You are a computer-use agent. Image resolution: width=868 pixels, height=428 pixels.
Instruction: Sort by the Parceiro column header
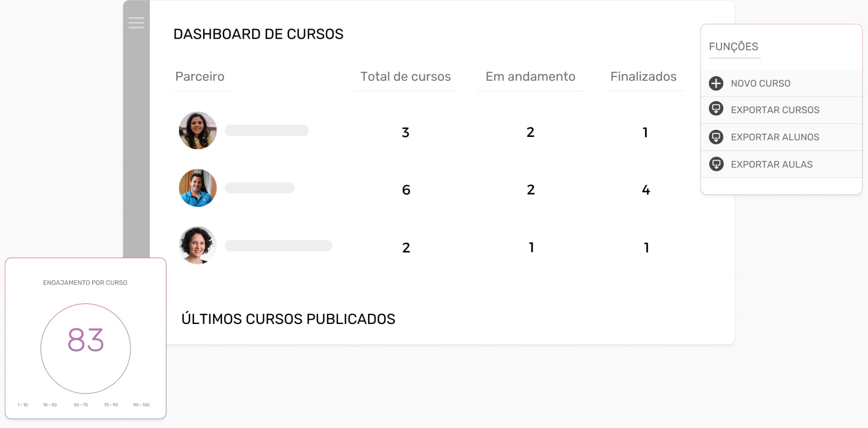(200, 77)
